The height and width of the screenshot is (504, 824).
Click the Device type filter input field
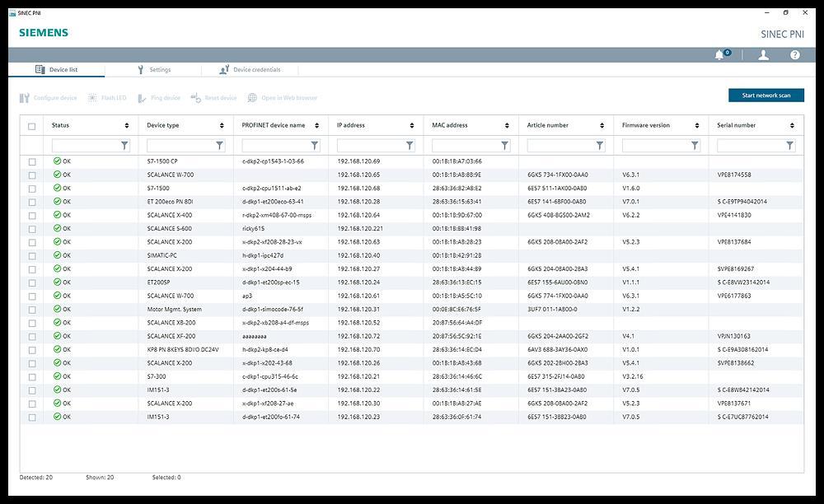(x=185, y=146)
